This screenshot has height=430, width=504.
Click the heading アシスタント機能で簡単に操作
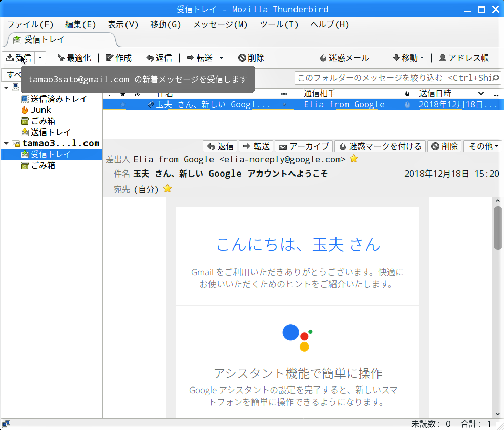[298, 373]
